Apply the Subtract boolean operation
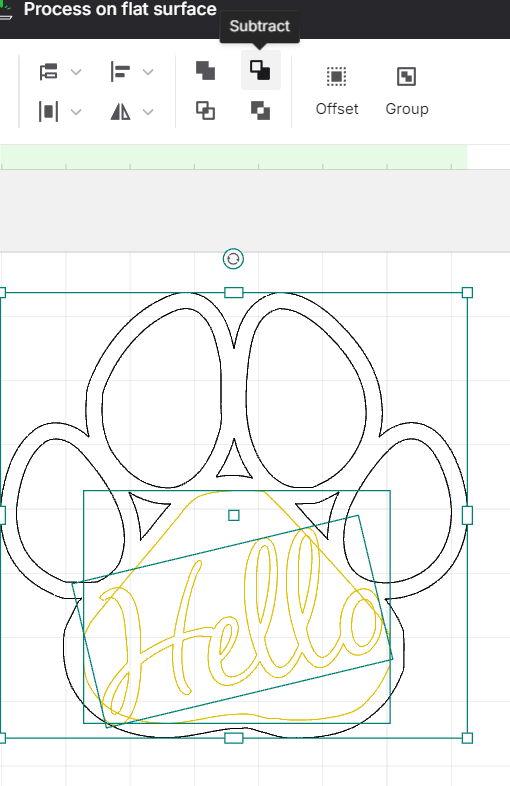510x786 pixels. 260,71
